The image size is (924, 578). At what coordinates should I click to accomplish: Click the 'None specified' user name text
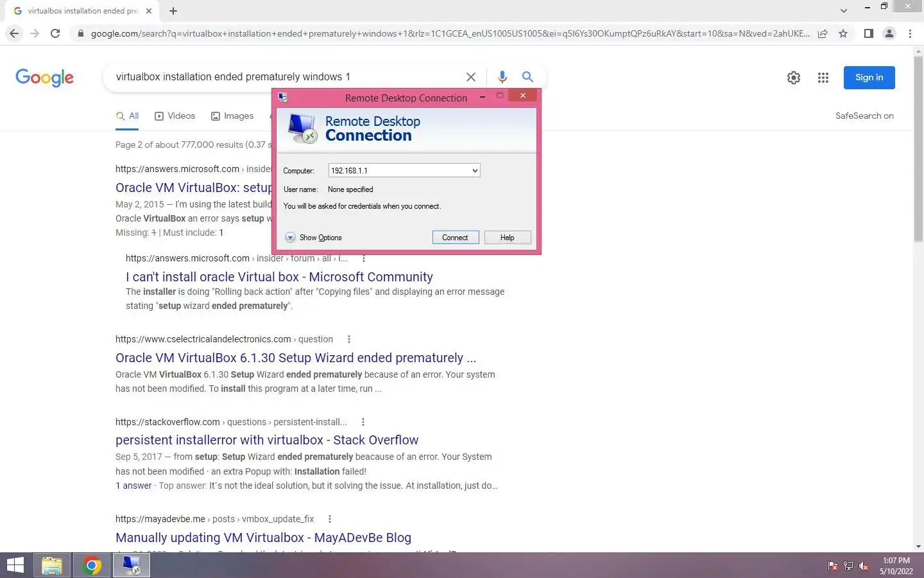point(350,189)
